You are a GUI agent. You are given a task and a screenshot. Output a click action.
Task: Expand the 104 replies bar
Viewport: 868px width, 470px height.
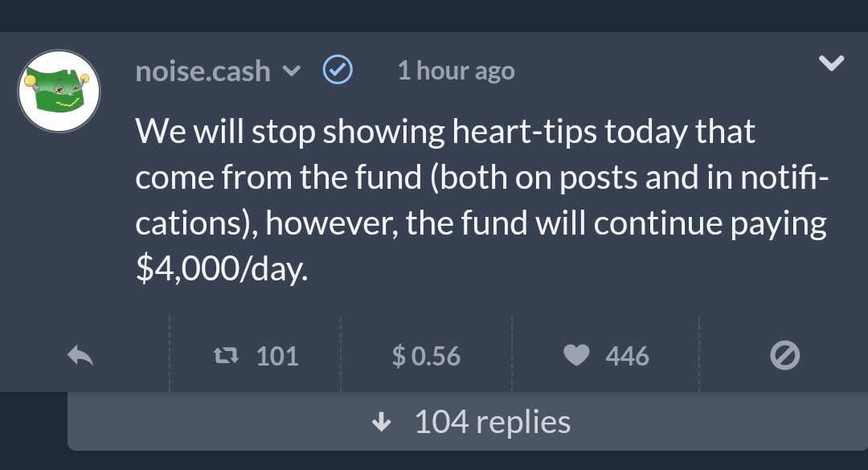(468, 421)
